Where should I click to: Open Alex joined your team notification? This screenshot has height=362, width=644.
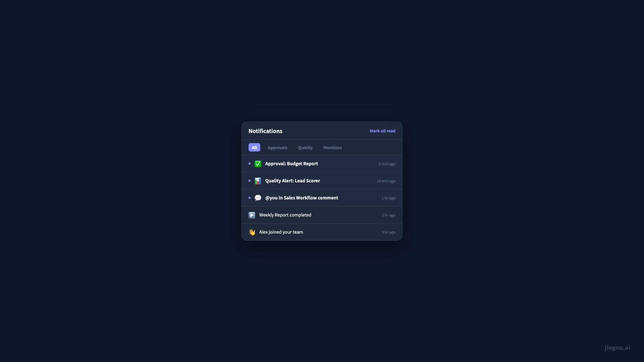[x=322, y=232]
